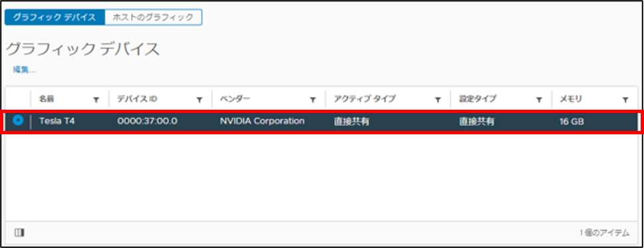Click the 1 個のアイテム count text
This screenshot has width=644, height=248.
[x=604, y=233]
